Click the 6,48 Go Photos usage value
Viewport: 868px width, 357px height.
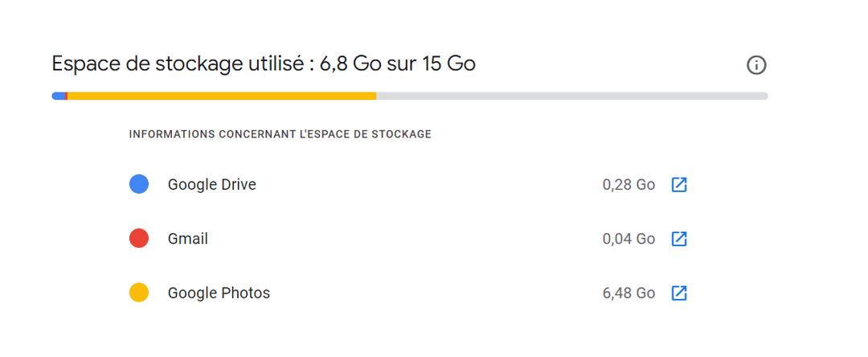[x=628, y=293]
